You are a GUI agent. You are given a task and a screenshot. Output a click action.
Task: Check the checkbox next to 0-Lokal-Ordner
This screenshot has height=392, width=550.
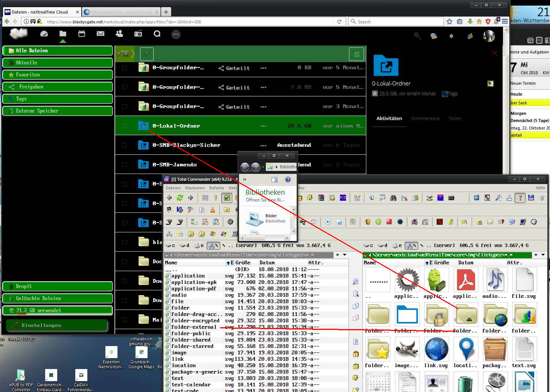coord(125,125)
